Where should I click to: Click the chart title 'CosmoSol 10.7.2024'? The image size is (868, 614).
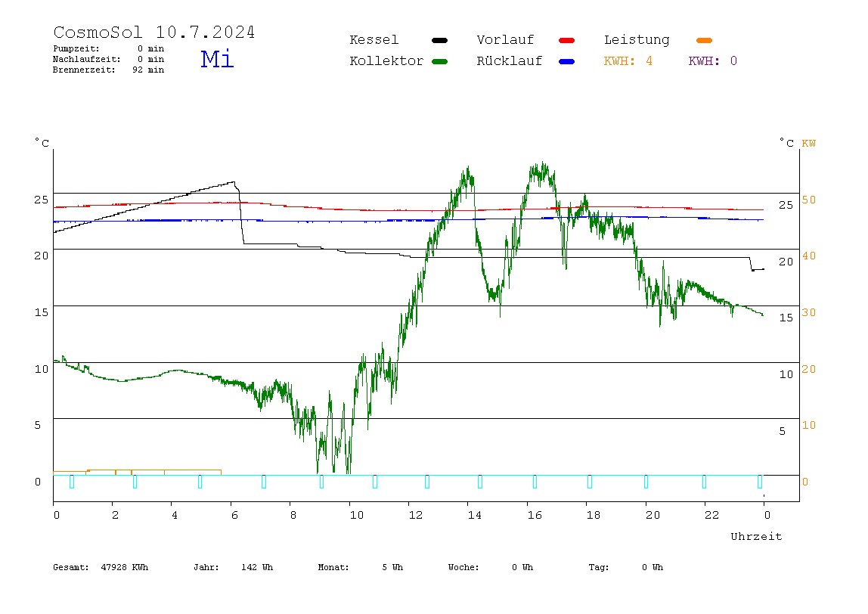pyautogui.click(x=154, y=32)
